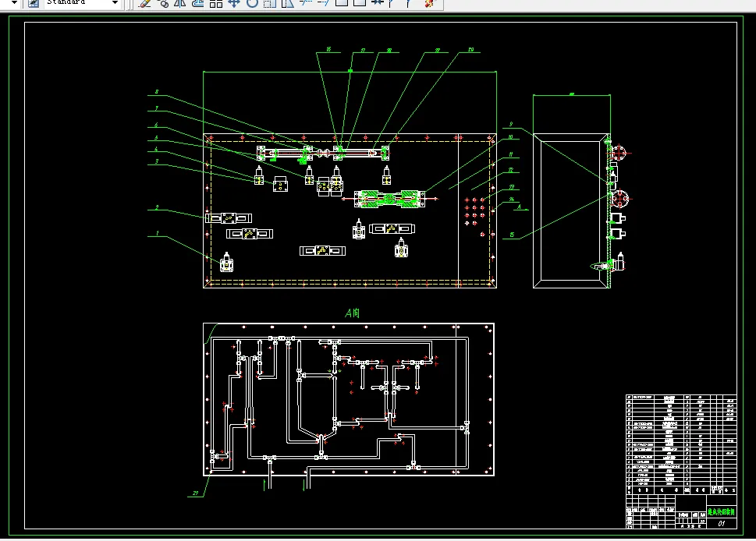The height and width of the screenshot is (541, 756).
Task: Open the dropdown arrow left of table style icon
Action: pos(15,3)
